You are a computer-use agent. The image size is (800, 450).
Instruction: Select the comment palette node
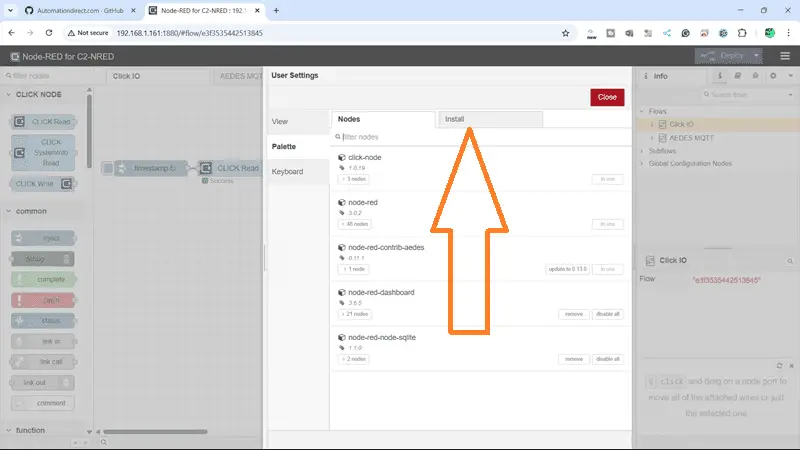43,403
